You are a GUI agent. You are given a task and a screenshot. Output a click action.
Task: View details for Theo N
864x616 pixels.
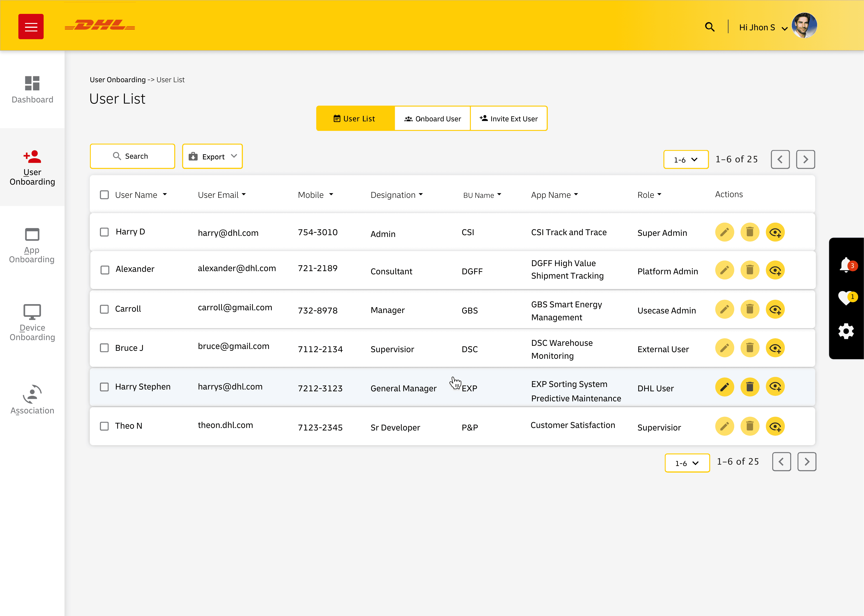click(775, 426)
